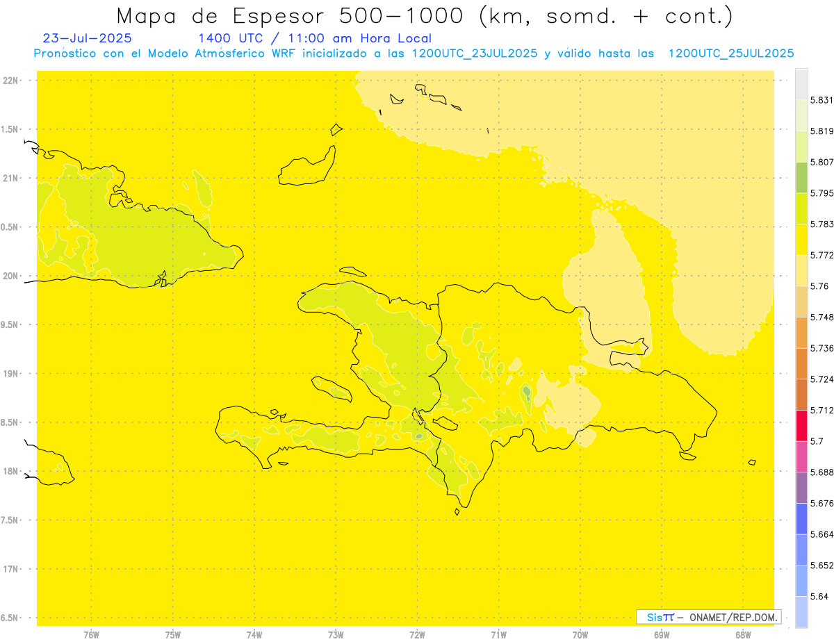
Task: Click legend value '5.76'
Action: pyautogui.click(x=819, y=286)
